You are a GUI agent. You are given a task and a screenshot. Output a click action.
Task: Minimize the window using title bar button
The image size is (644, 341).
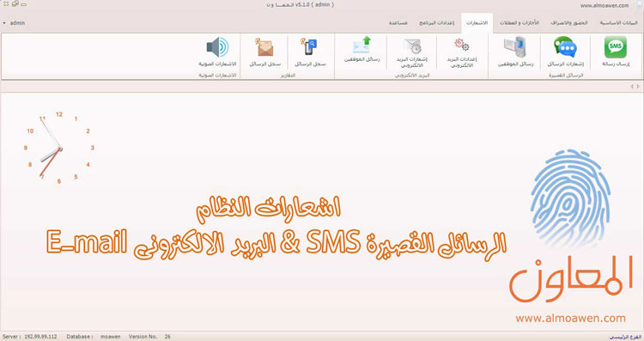pos(24,4)
